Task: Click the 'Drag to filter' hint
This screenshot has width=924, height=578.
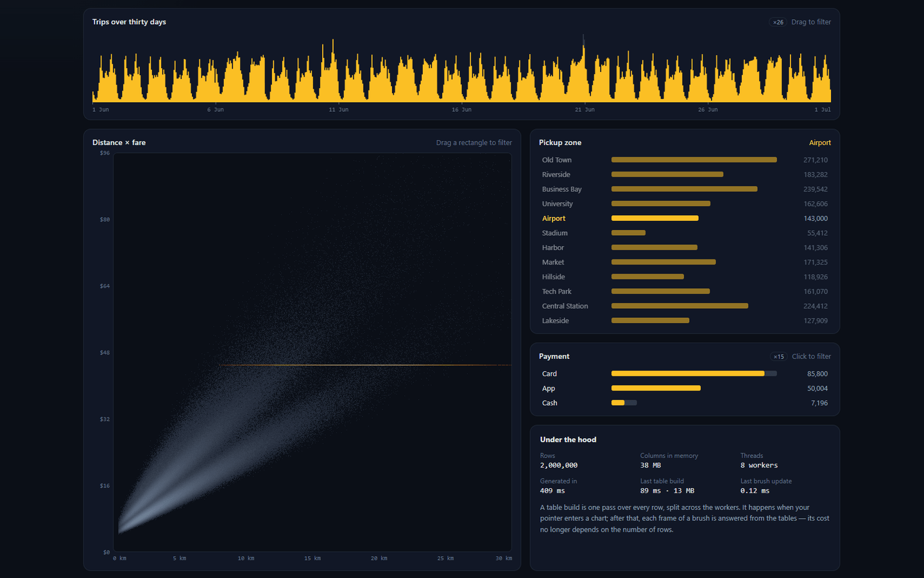Action: tap(811, 22)
